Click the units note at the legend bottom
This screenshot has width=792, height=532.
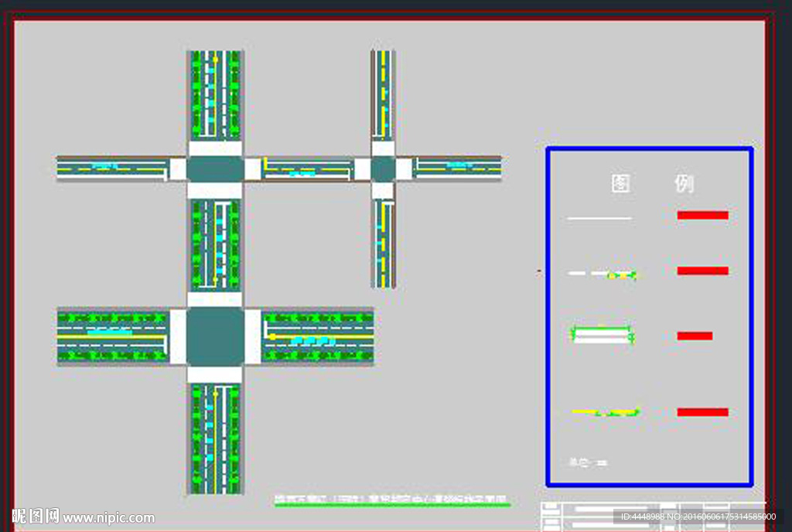coord(588,462)
